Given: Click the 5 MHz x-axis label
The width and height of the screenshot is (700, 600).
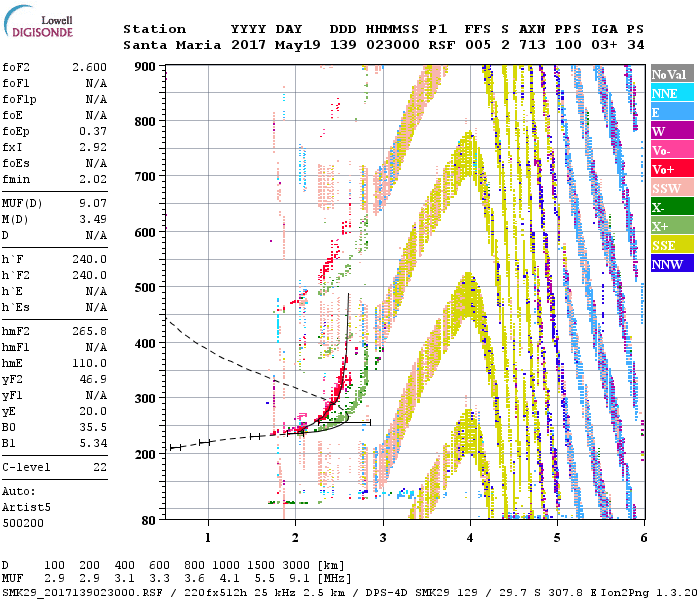Looking at the screenshot, I should click(x=557, y=538).
